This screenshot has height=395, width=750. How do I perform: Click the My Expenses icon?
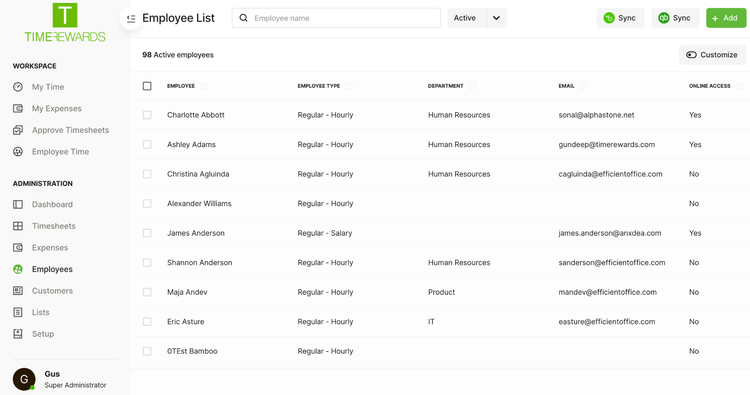click(18, 109)
